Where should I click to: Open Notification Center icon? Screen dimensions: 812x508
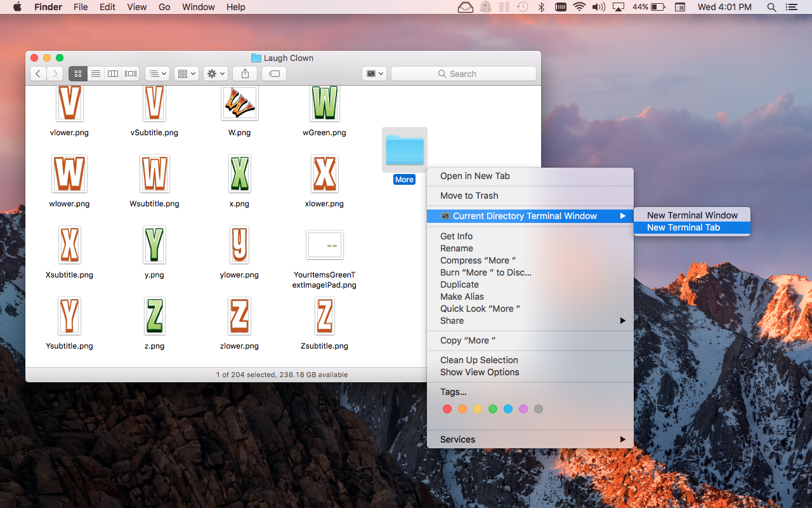point(791,7)
